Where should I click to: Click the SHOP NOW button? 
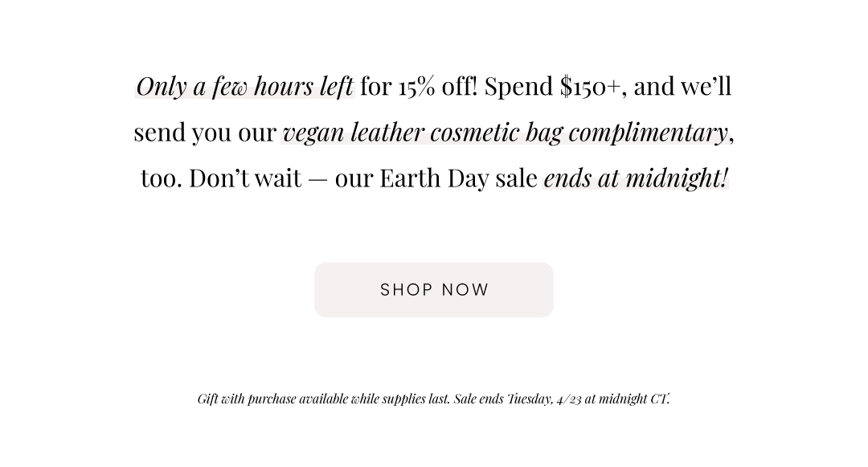[x=433, y=290]
